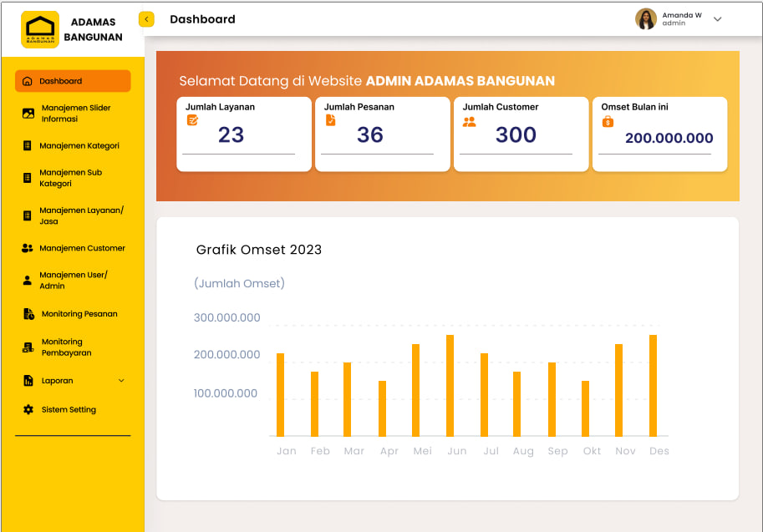Click the Grafik Omset 2023 heading
763x532 pixels.
pyautogui.click(x=259, y=250)
